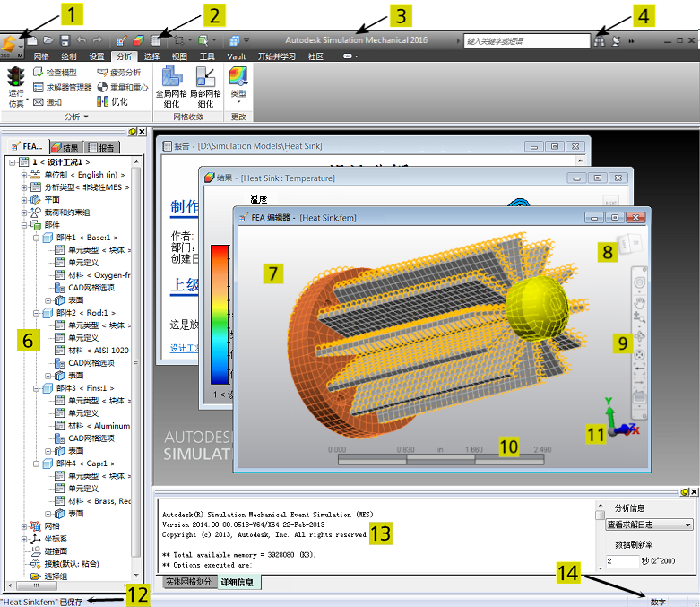
Task: Select the Zoom tool on navigation bar
Action: click(639, 317)
